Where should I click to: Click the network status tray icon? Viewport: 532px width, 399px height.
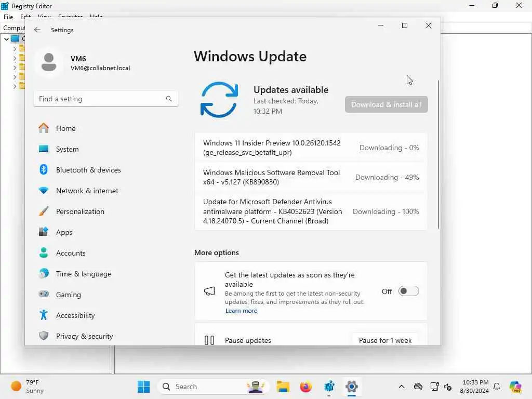434,387
